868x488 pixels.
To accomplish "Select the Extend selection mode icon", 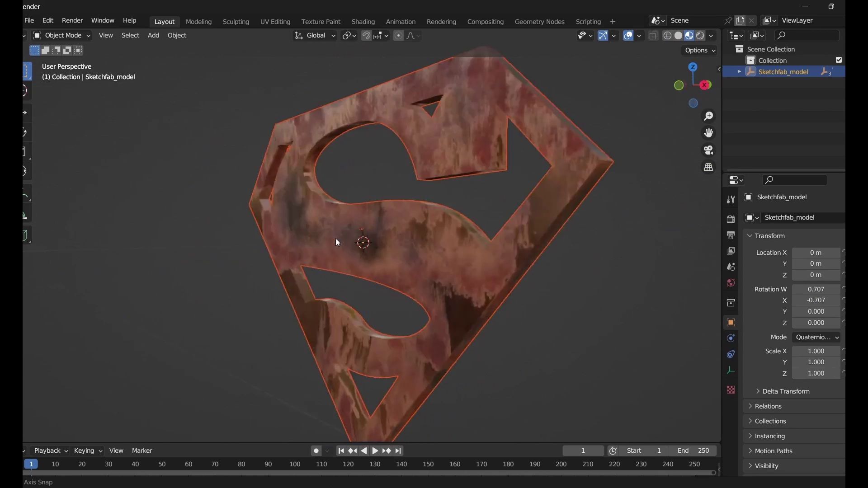I will (x=46, y=51).
